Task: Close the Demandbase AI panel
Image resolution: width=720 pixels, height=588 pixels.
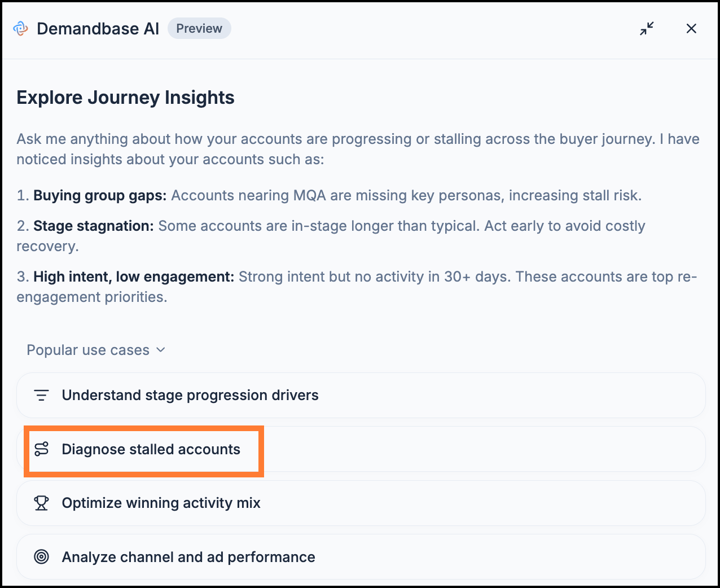Action: click(x=691, y=29)
